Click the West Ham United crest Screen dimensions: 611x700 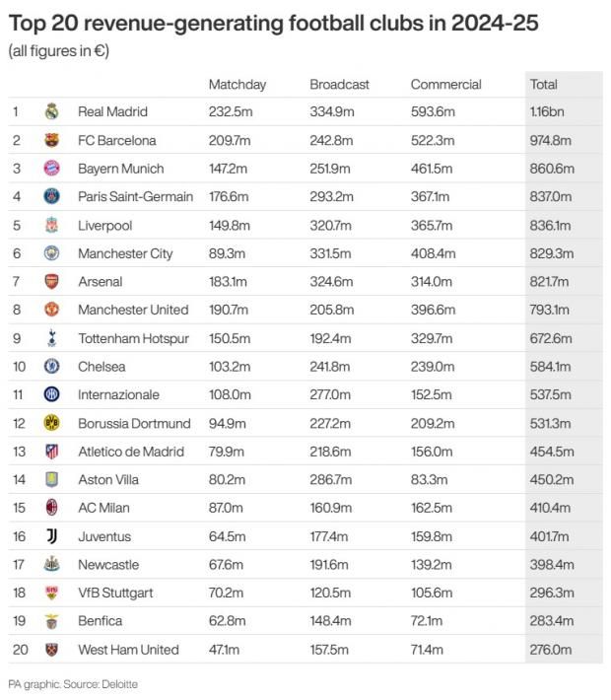coord(52,650)
